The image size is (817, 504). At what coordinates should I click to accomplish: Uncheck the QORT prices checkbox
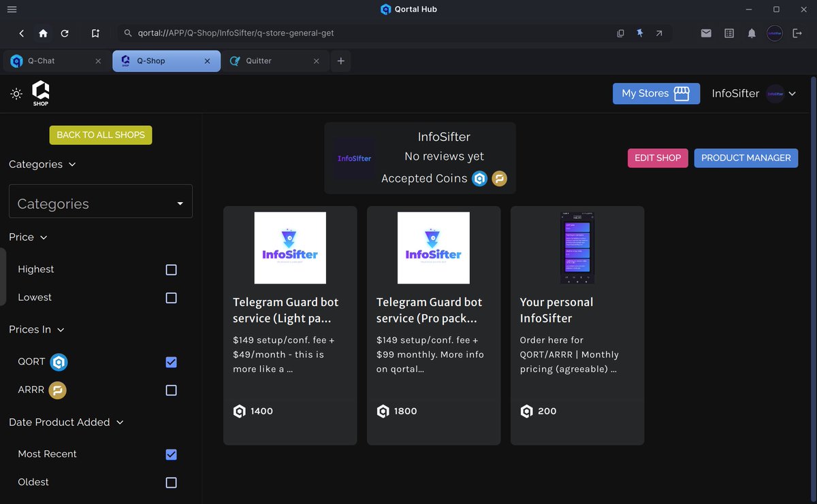172,363
